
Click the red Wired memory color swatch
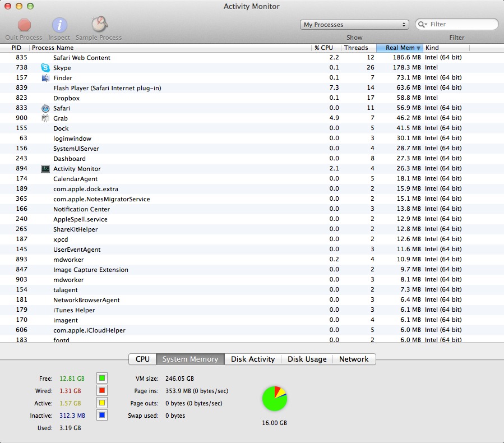[x=102, y=391]
